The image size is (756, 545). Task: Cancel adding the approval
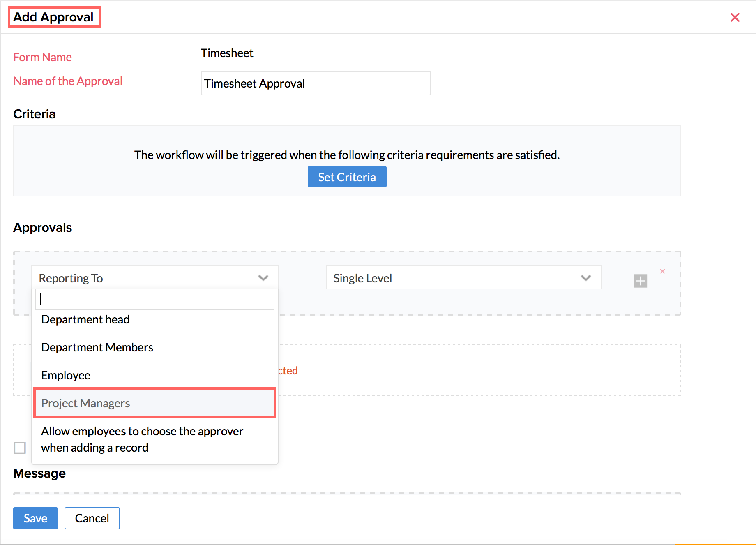pos(92,518)
